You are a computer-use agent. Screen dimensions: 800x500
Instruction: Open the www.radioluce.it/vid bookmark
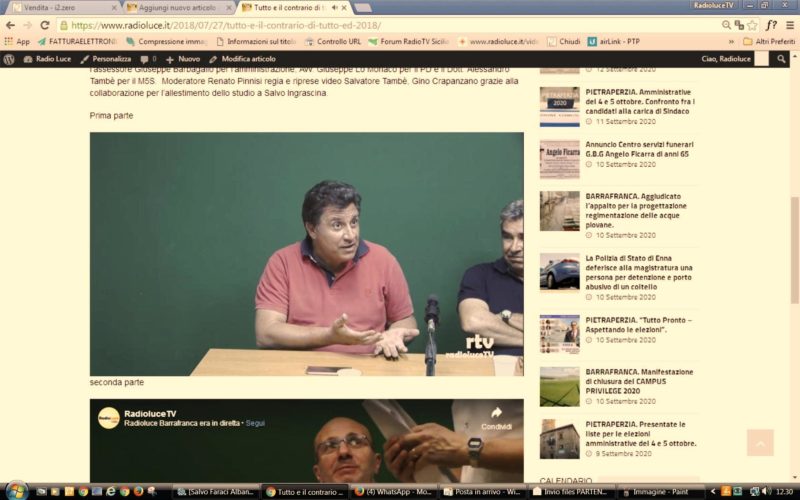(498, 41)
